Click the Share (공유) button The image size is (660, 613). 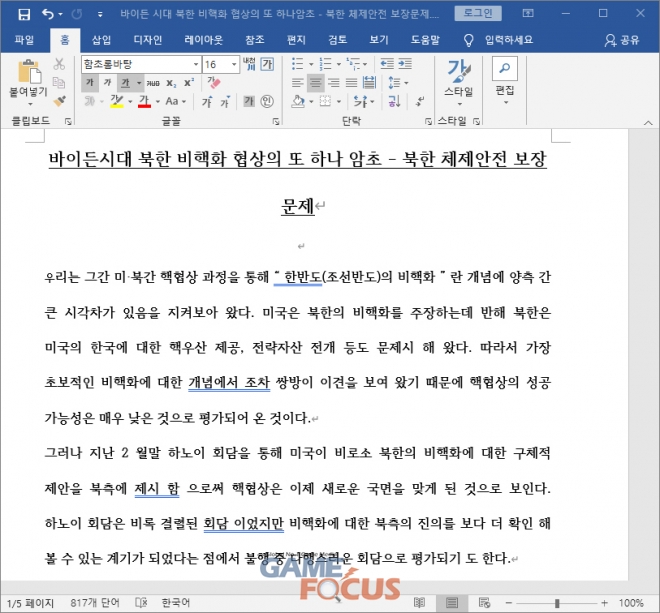click(x=623, y=40)
